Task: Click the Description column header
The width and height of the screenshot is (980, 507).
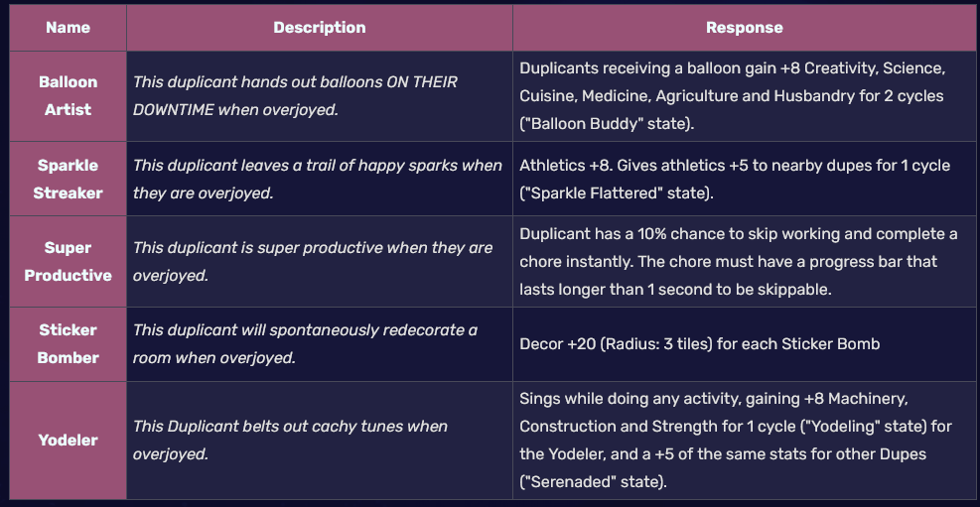Action: point(319,28)
